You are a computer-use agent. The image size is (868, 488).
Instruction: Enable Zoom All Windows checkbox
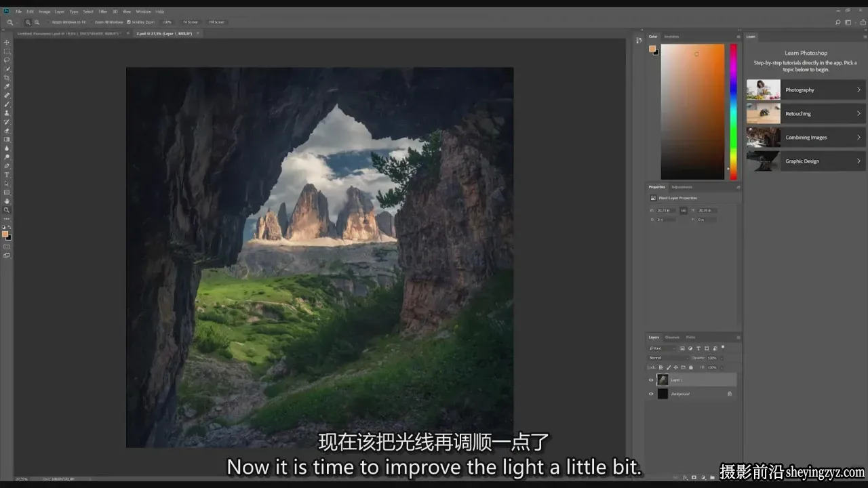click(91, 22)
